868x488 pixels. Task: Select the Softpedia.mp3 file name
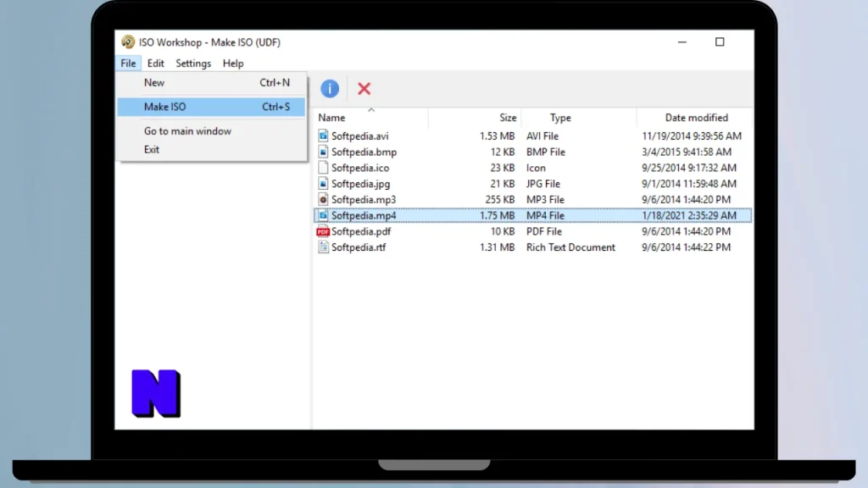(364, 200)
